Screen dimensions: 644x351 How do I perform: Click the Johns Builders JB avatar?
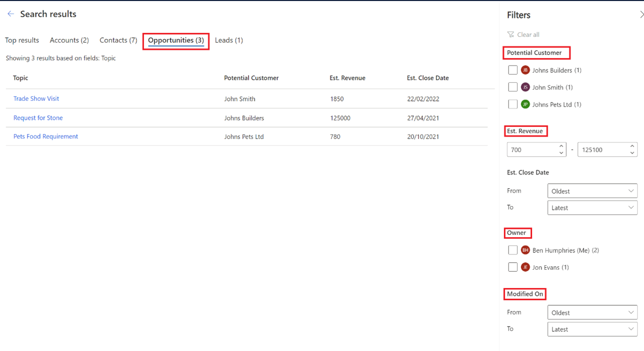[525, 70]
